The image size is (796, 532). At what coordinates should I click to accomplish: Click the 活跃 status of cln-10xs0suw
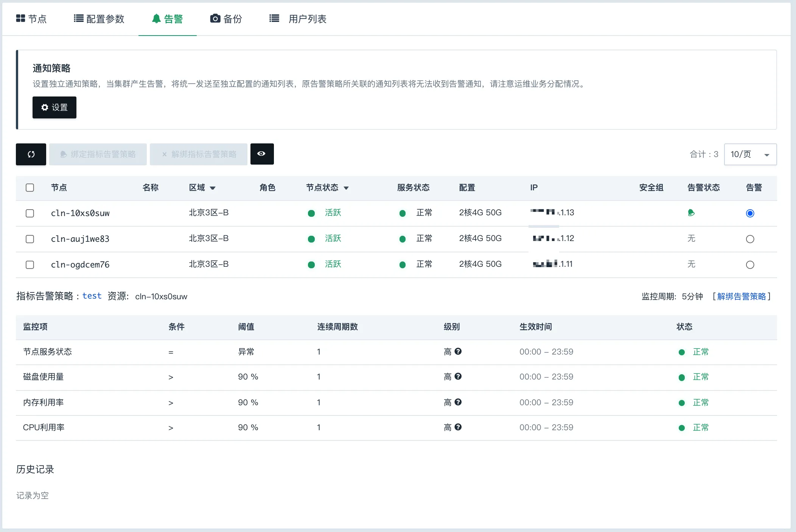pos(333,213)
